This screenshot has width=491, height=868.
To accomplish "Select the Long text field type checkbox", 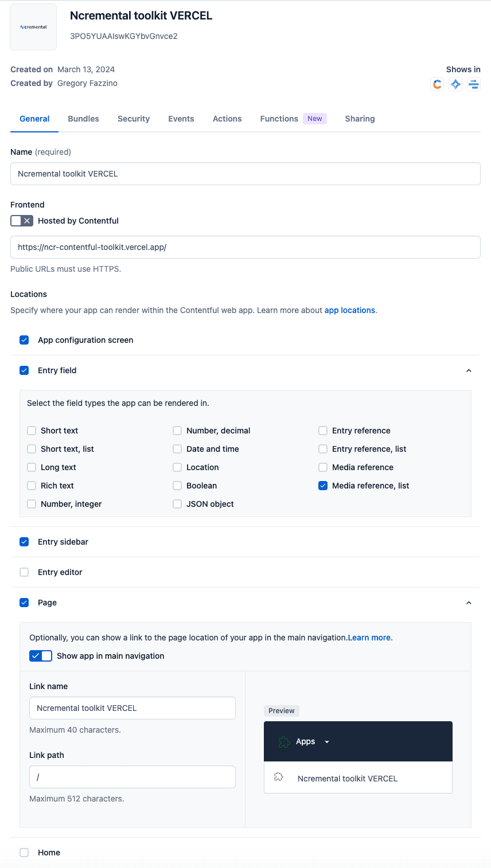I will [32, 467].
